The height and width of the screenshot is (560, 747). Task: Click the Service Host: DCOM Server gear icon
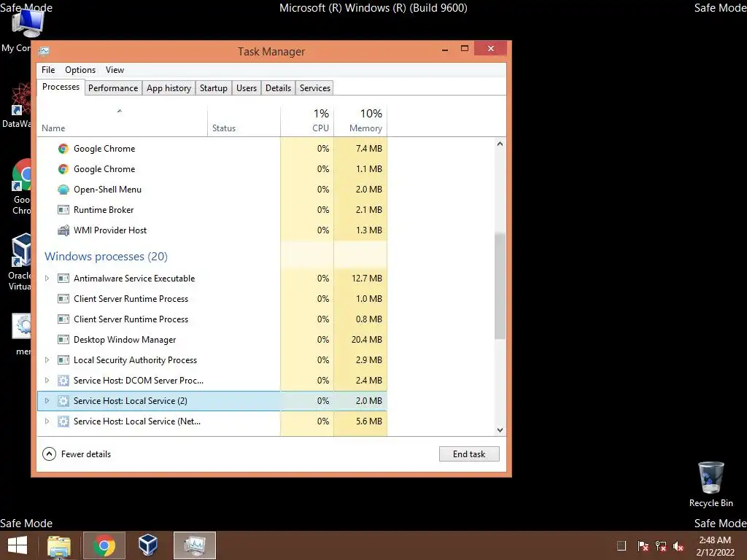[63, 381]
